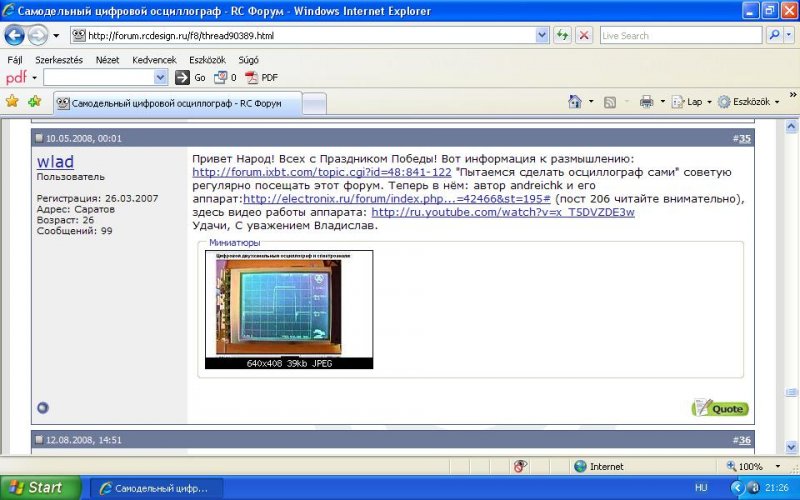
Task: Click the RSS feeds icon
Action: (x=610, y=102)
